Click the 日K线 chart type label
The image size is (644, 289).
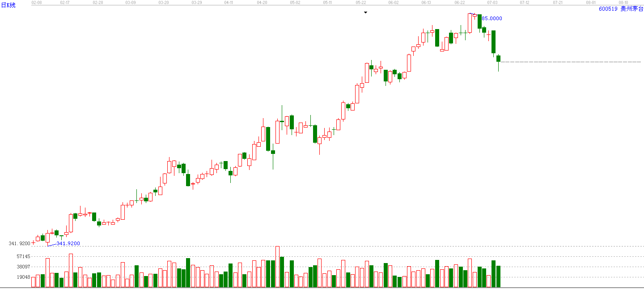tap(8, 5)
